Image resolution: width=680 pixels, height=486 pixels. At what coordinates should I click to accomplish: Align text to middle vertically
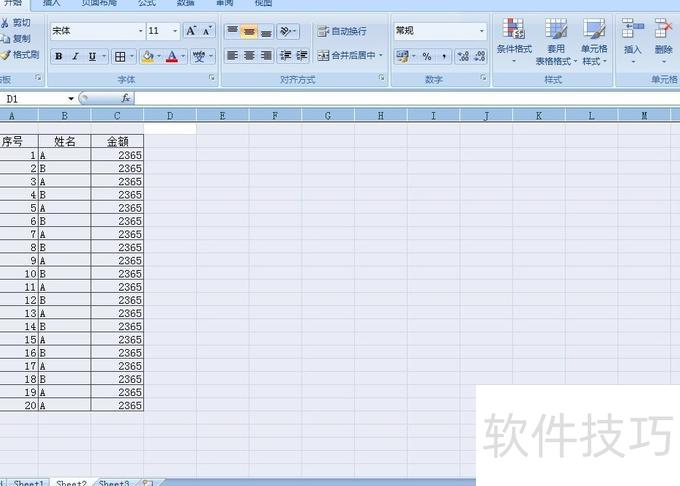point(249,31)
